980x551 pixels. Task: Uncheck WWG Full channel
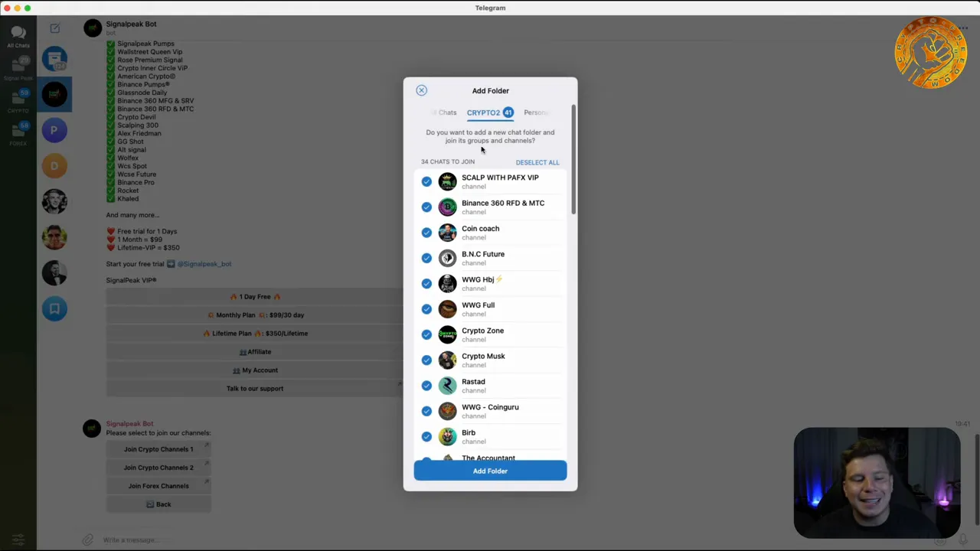pyautogui.click(x=426, y=309)
